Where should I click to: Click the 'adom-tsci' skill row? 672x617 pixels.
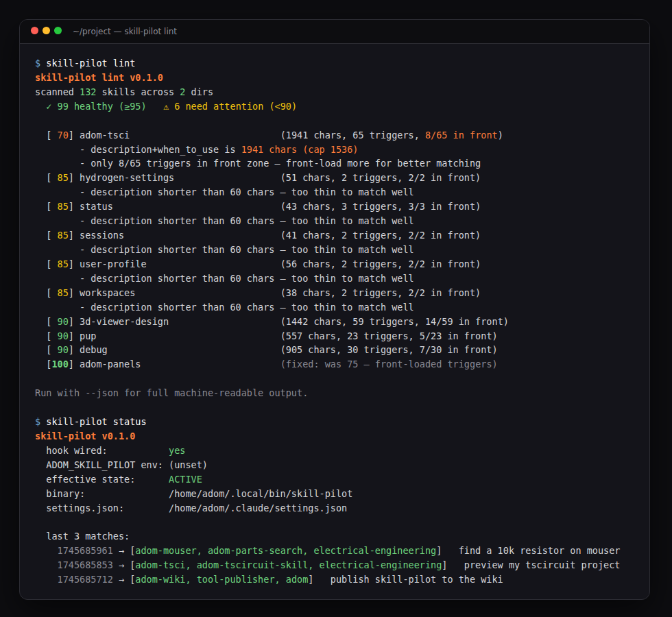tap(274, 136)
